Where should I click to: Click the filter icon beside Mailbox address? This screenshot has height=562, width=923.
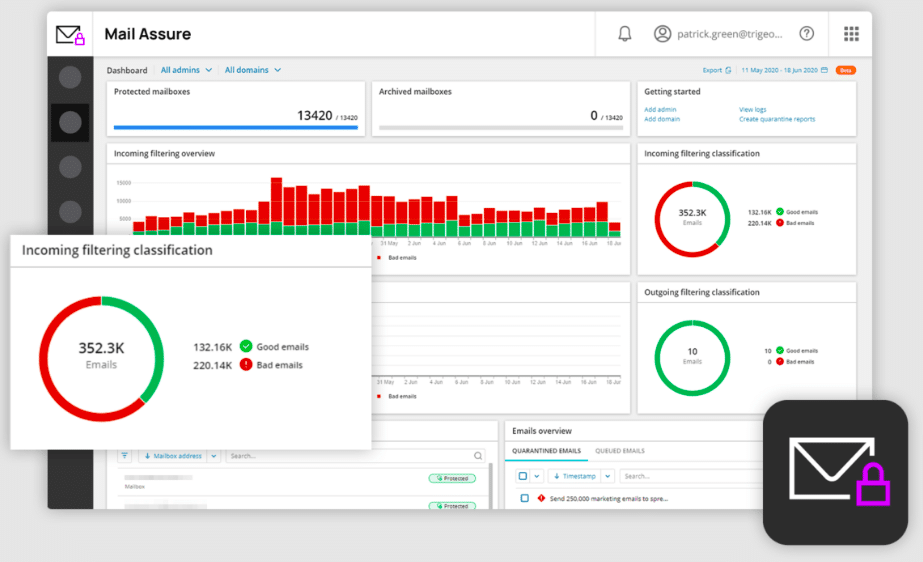click(x=124, y=455)
